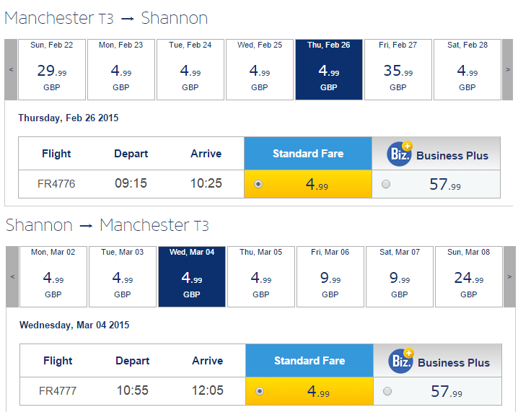The image size is (518, 420).
Task: Choose Sat, Feb 28 outbound date
Action: click(467, 69)
